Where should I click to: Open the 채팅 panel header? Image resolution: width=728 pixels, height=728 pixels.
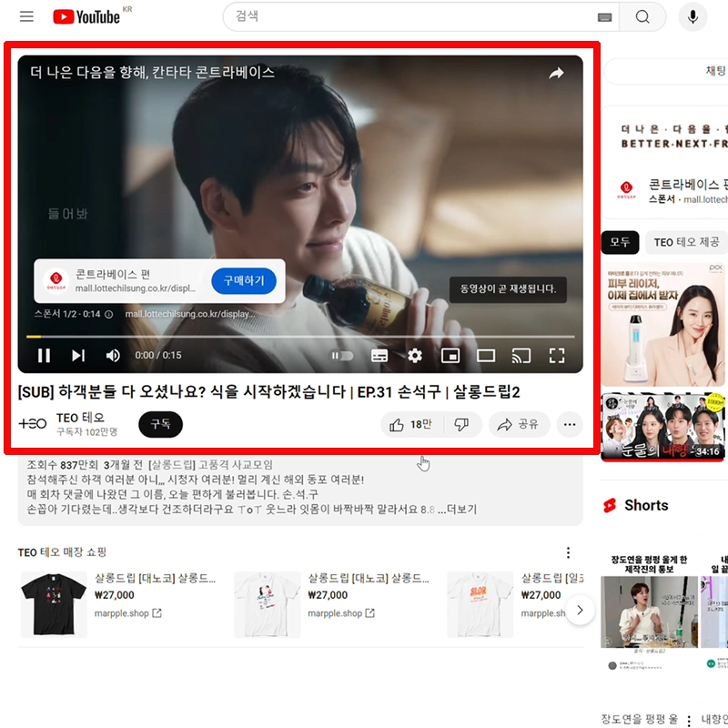[667, 71]
